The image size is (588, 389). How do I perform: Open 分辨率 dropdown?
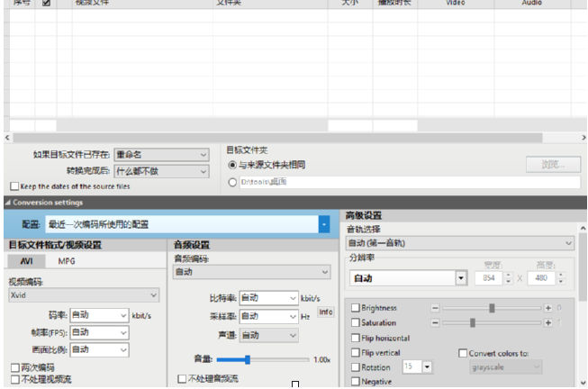coord(461,278)
